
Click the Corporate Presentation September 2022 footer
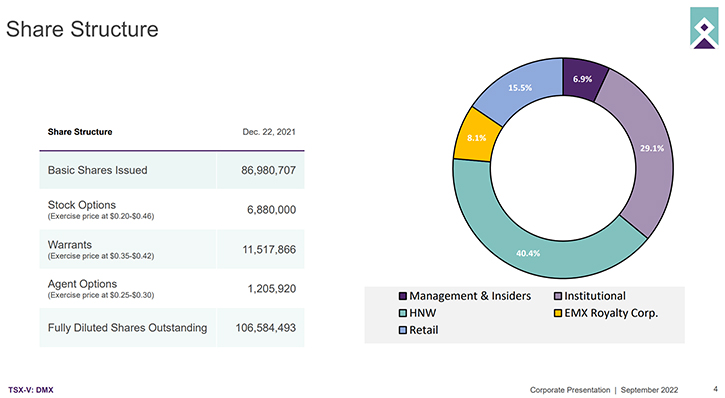(x=604, y=390)
